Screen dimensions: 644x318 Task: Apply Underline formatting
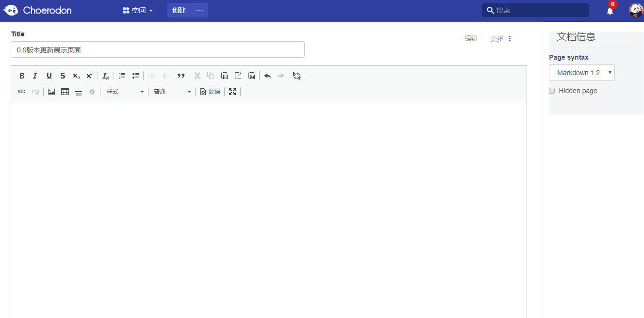point(49,76)
